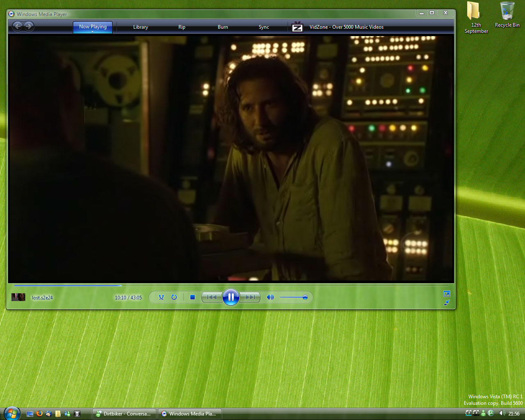The image size is (525, 420).
Task: Click the Windows Media Player taskbar button
Action: point(190,414)
